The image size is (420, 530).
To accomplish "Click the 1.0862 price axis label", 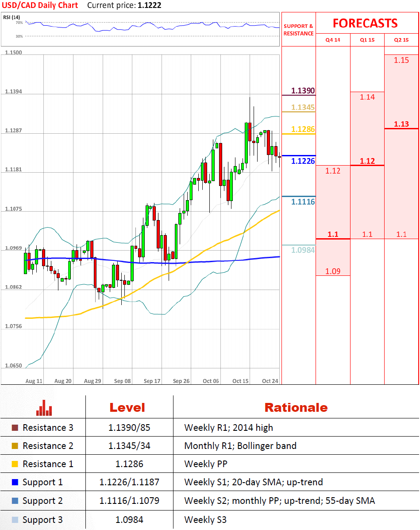I will pos(14,286).
